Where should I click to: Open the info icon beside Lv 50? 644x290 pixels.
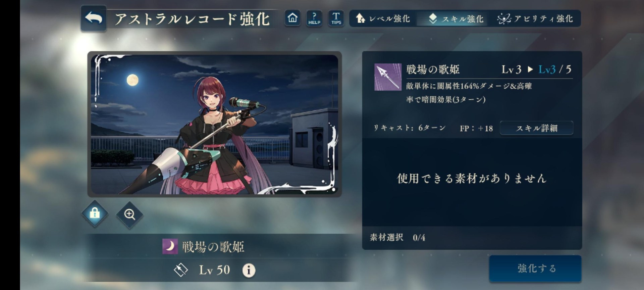click(x=249, y=270)
